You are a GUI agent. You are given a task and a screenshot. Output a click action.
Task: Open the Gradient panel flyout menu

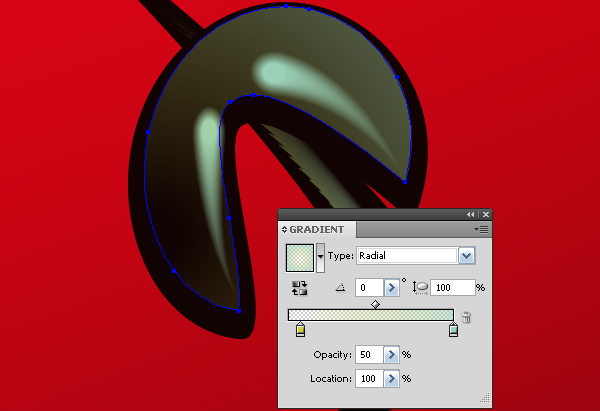click(481, 229)
